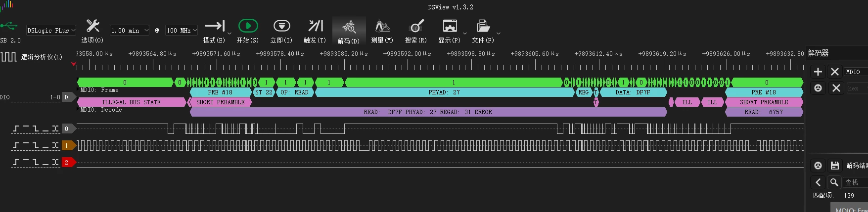Click the USB connection icon
This screenshot has height=212, width=868.
click(x=9, y=26)
